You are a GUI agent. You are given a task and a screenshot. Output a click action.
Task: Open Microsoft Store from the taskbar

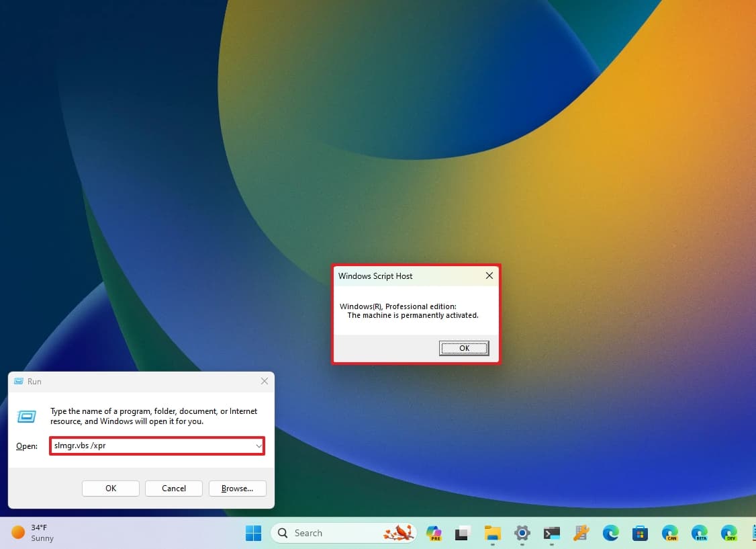tap(640, 533)
